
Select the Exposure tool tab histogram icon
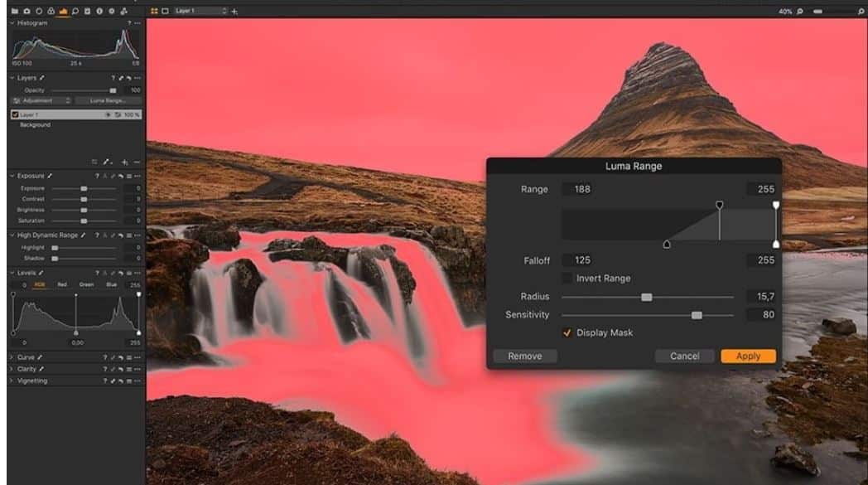(63, 11)
